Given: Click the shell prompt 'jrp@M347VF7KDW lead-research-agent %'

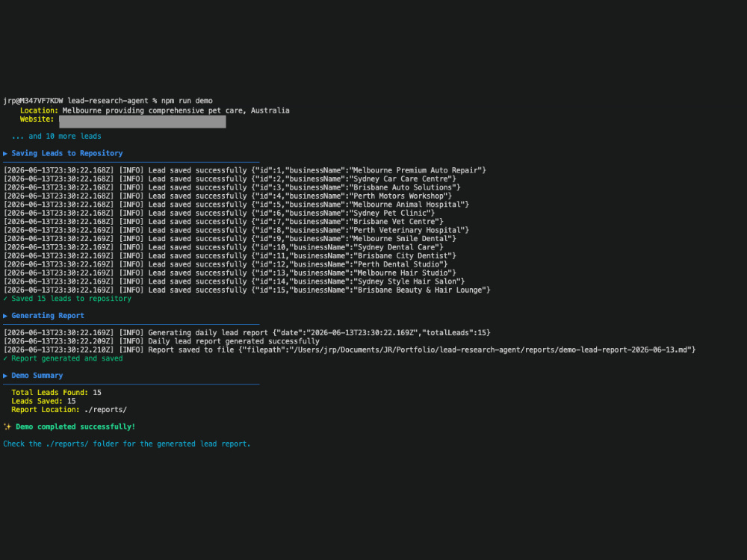Looking at the screenshot, I should click(x=80, y=101).
